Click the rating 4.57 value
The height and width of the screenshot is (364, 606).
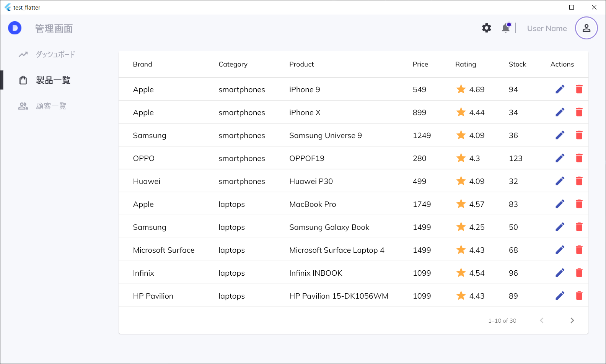(x=477, y=204)
